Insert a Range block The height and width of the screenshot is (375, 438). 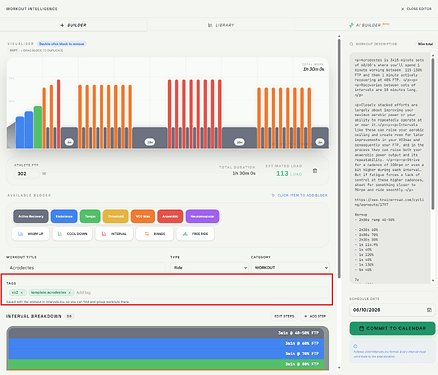[x=155, y=234]
